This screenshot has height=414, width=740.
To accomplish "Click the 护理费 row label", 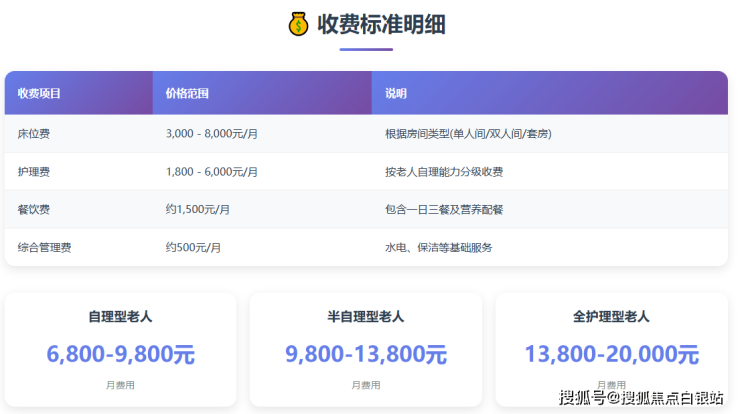I will [34, 172].
